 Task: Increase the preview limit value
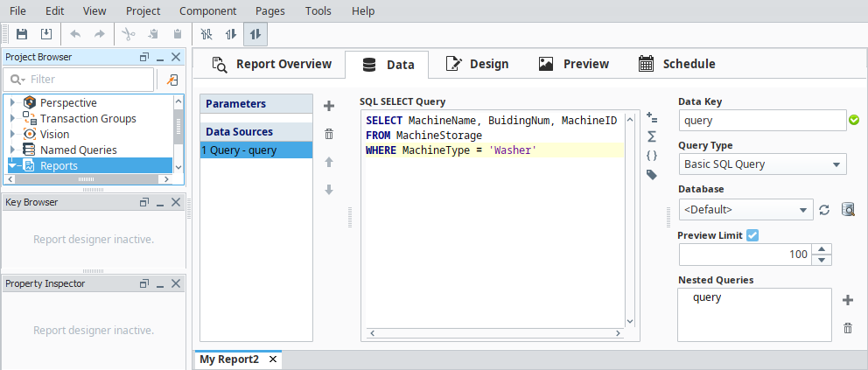tap(822, 249)
